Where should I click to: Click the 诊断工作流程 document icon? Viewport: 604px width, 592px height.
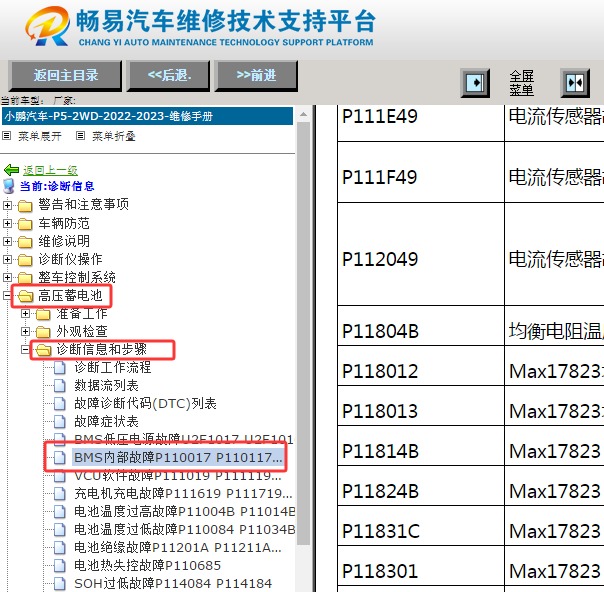pos(60,367)
